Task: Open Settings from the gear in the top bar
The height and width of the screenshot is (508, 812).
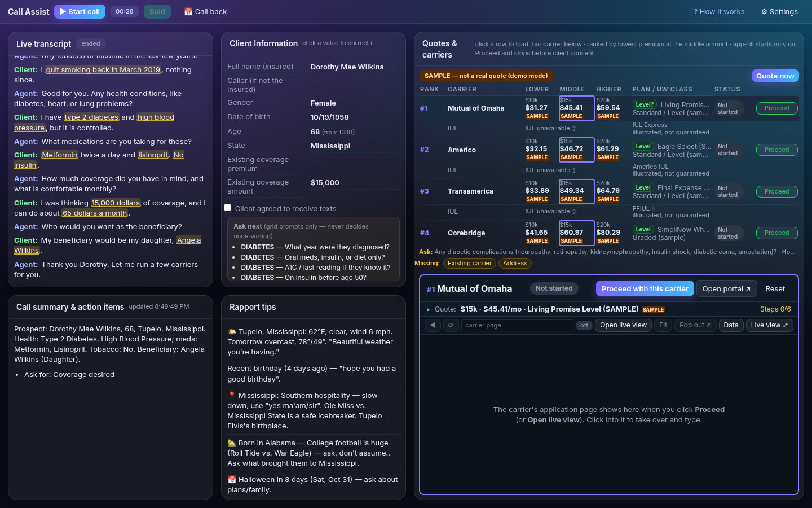Action: pos(779,11)
